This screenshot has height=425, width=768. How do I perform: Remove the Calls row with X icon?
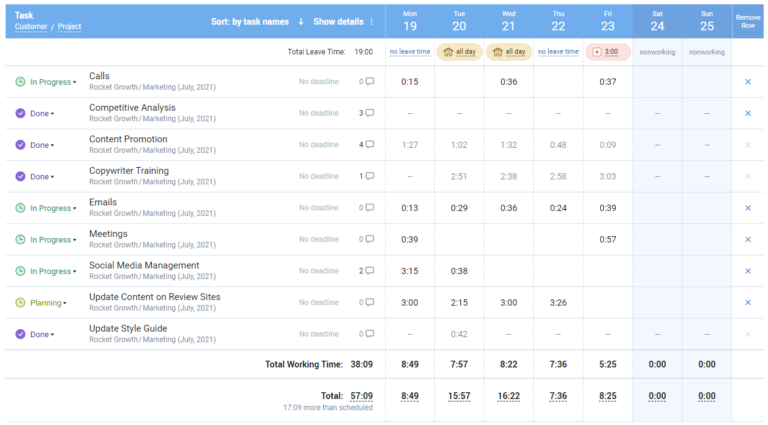pyautogui.click(x=748, y=82)
